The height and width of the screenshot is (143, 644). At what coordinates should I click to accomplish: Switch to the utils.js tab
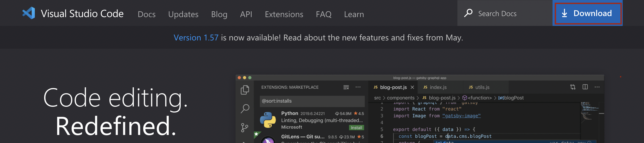coord(485,87)
